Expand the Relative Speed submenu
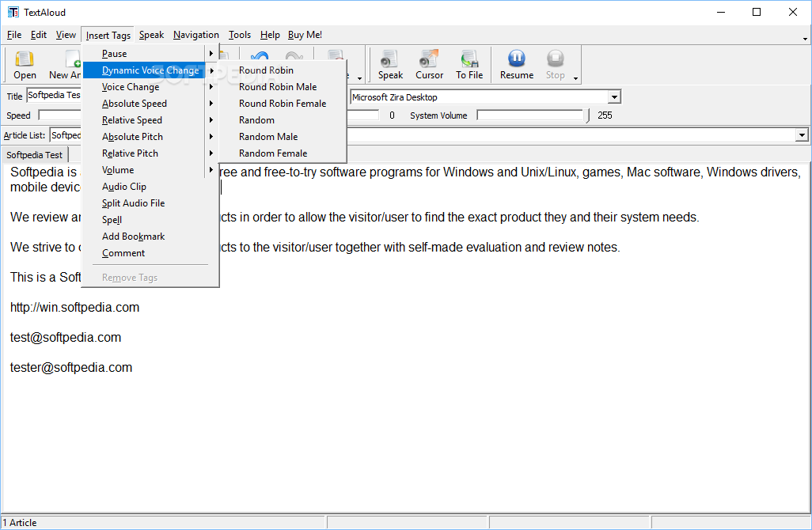 pos(150,119)
